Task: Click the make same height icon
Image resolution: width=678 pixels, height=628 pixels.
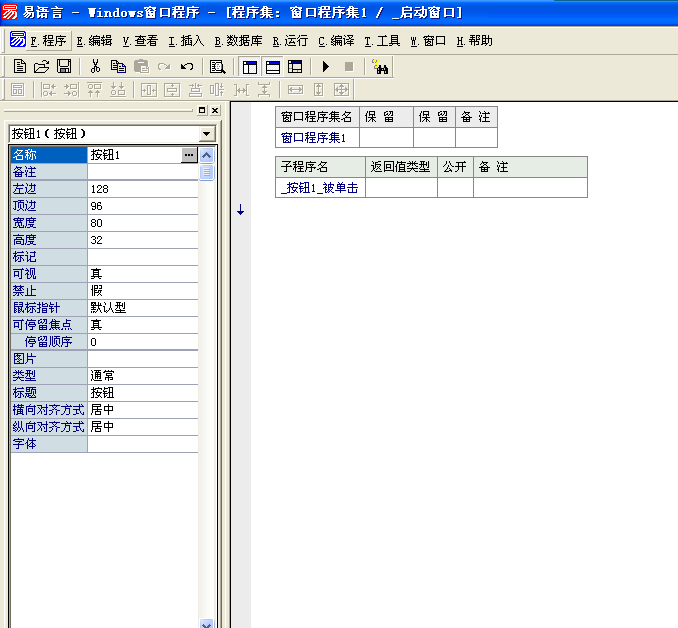Action: 318,90
